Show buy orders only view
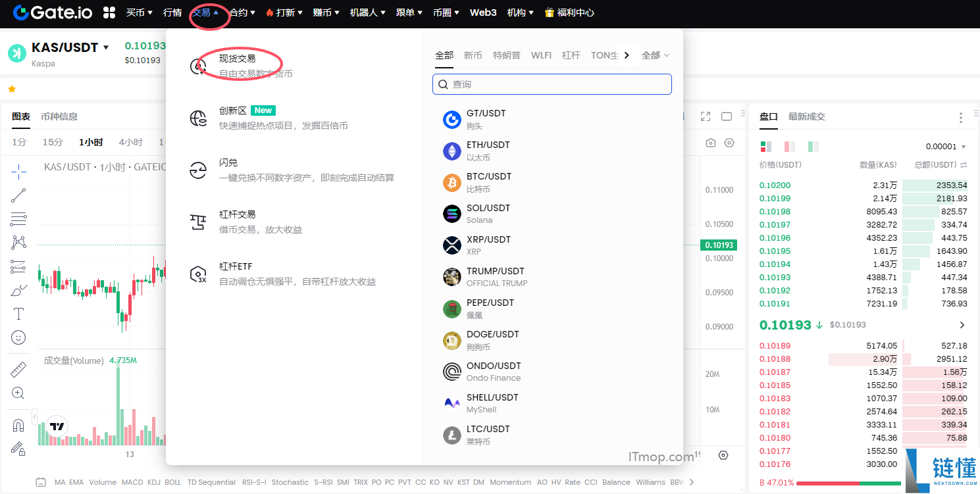Image resolution: width=980 pixels, height=494 pixels. [813, 147]
